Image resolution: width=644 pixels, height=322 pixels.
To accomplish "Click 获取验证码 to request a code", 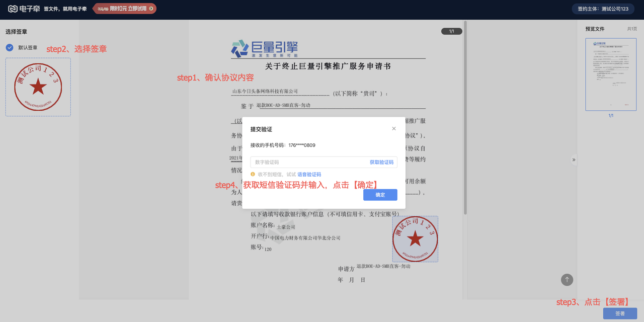I will coord(381,162).
